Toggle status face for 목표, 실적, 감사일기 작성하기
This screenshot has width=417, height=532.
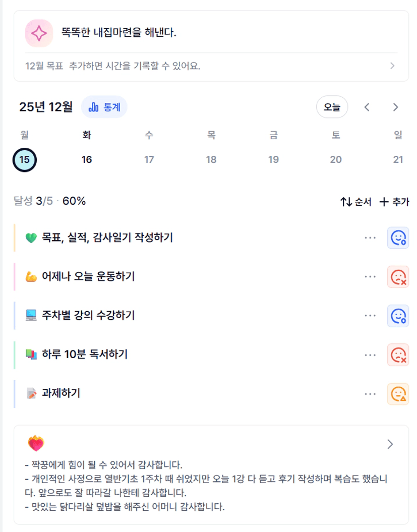398,238
